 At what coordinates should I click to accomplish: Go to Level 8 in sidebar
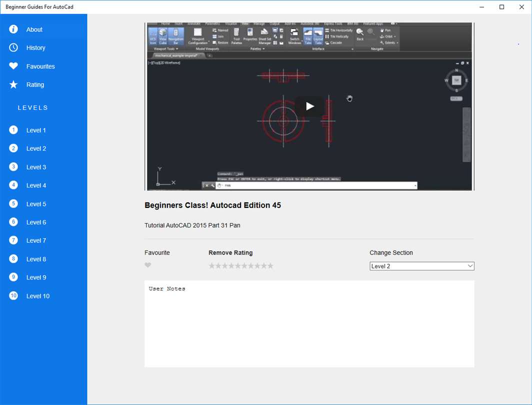pos(36,259)
